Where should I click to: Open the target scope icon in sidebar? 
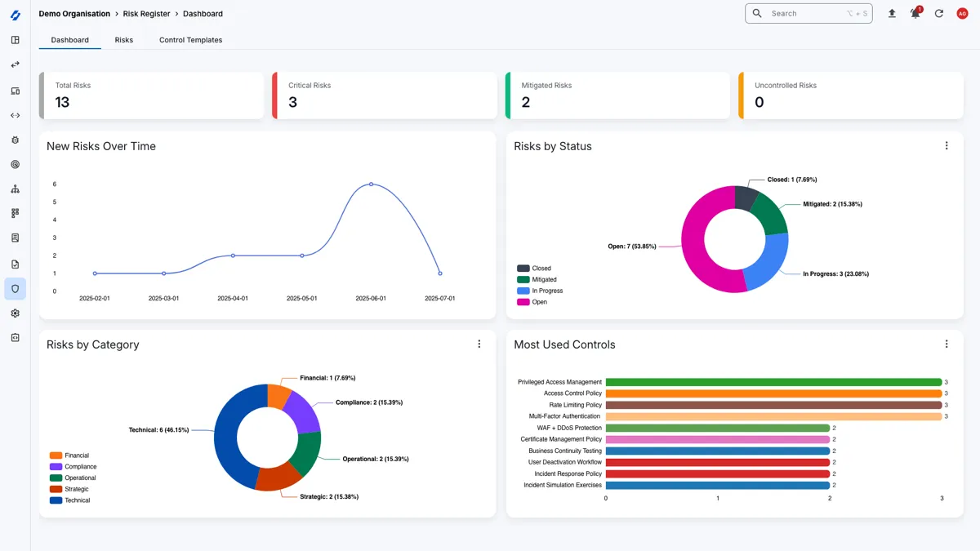15,164
